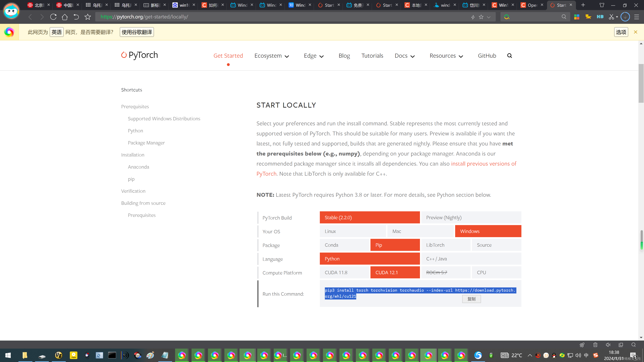Image resolution: width=644 pixels, height=362 pixels.
Task: Open the Tutorials nav item
Action: tap(372, 56)
